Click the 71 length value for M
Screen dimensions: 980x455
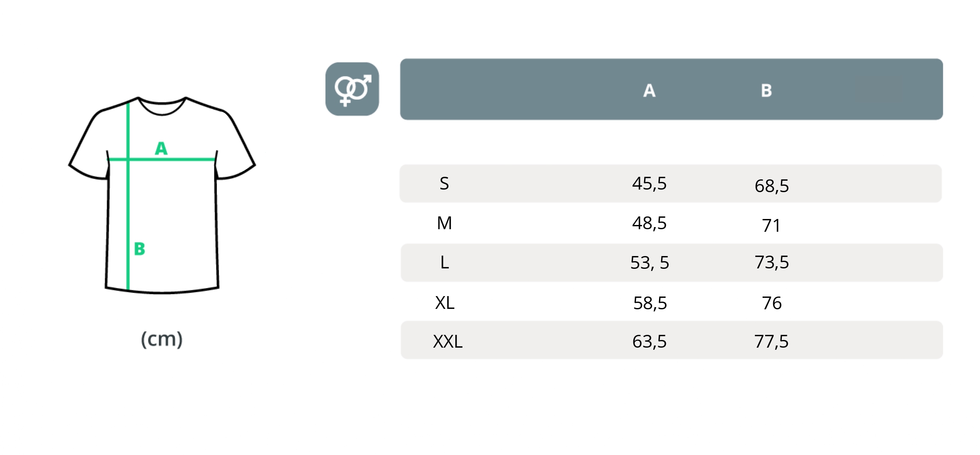[x=771, y=225]
